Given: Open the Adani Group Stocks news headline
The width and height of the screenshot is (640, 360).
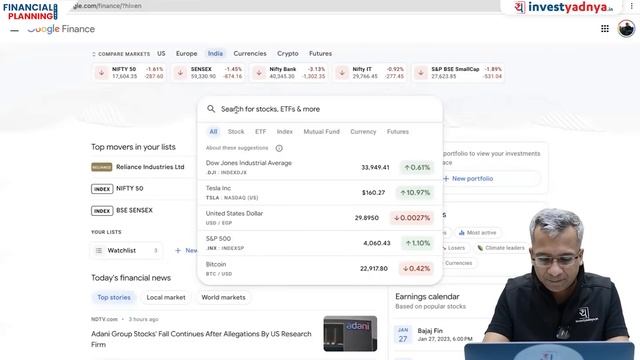Looking at the screenshot, I should [201, 339].
